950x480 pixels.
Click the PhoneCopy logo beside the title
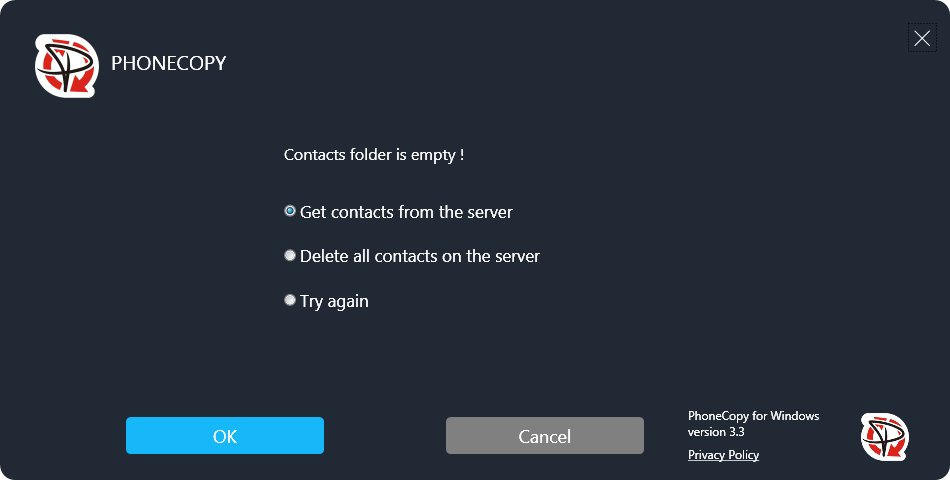click(x=66, y=66)
